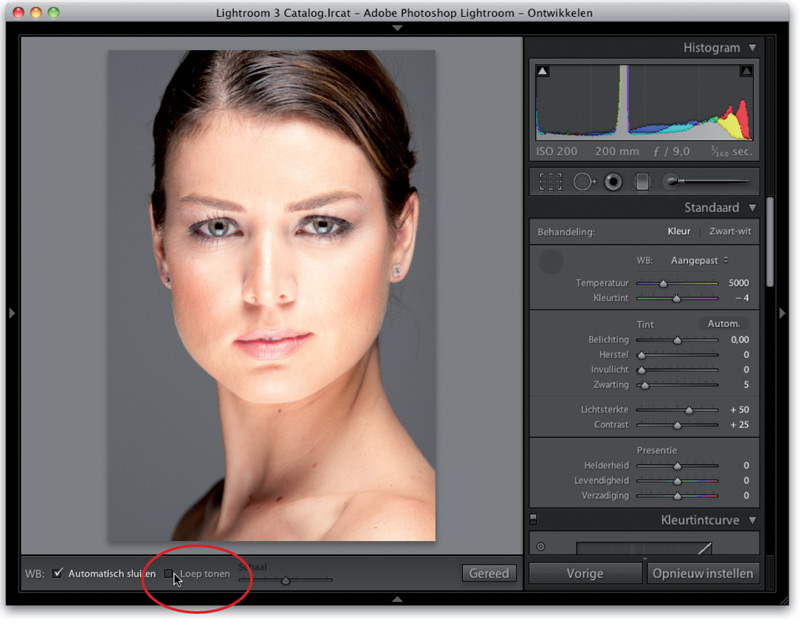The height and width of the screenshot is (626, 800).
Task: Select the Crop Overlay tool
Action: coord(551,182)
